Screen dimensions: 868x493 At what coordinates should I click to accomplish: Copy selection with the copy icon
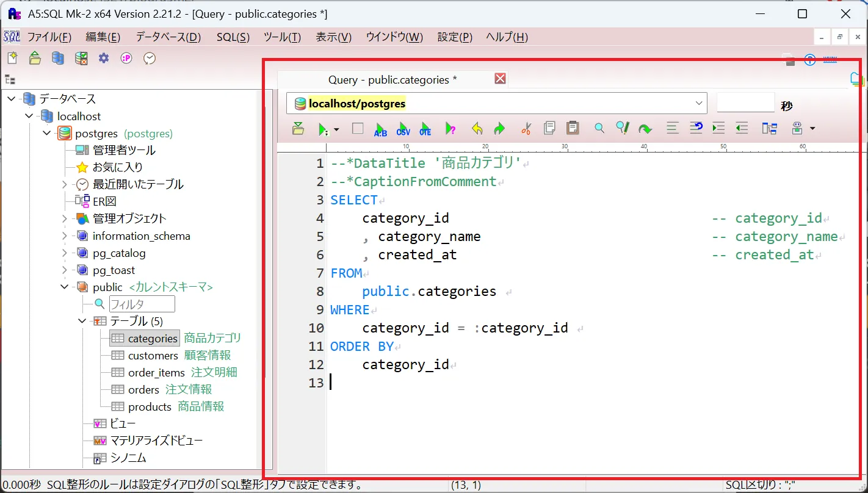click(x=549, y=128)
